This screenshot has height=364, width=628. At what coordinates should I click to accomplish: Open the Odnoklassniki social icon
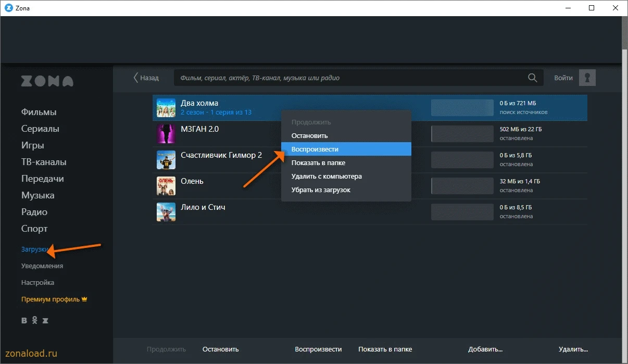[x=35, y=321]
